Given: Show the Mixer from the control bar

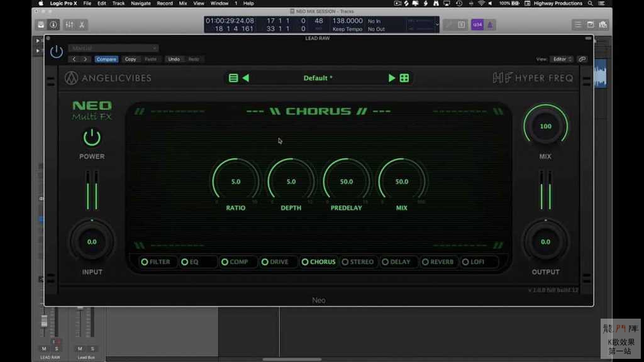Looking at the screenshot, I should [69, 25].
